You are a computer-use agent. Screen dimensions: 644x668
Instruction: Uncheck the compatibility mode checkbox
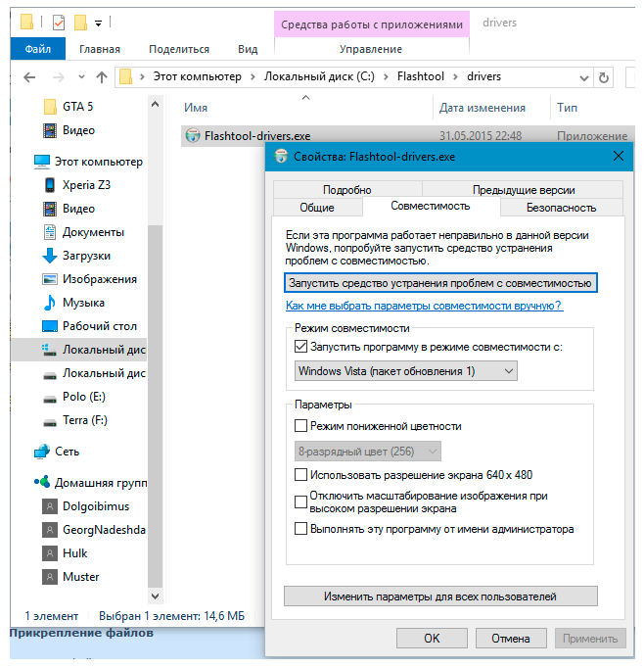point(300,347)
